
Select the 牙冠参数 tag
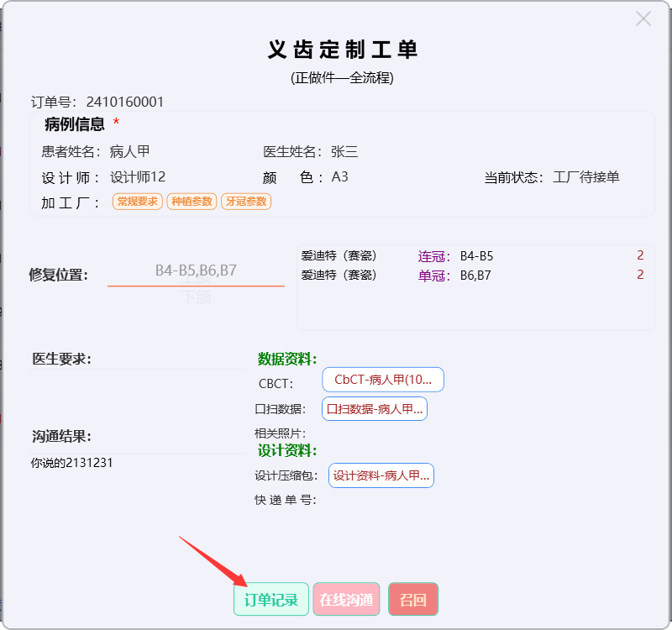coord(246,202)
